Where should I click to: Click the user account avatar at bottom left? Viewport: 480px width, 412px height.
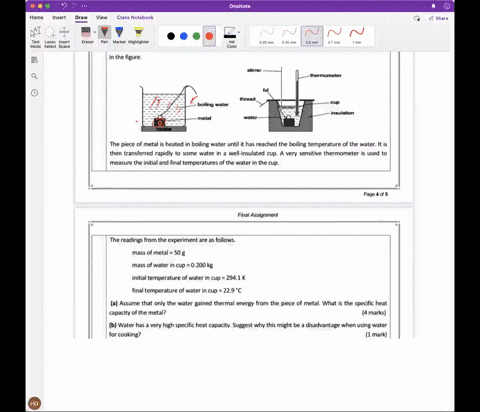point(35,403)
